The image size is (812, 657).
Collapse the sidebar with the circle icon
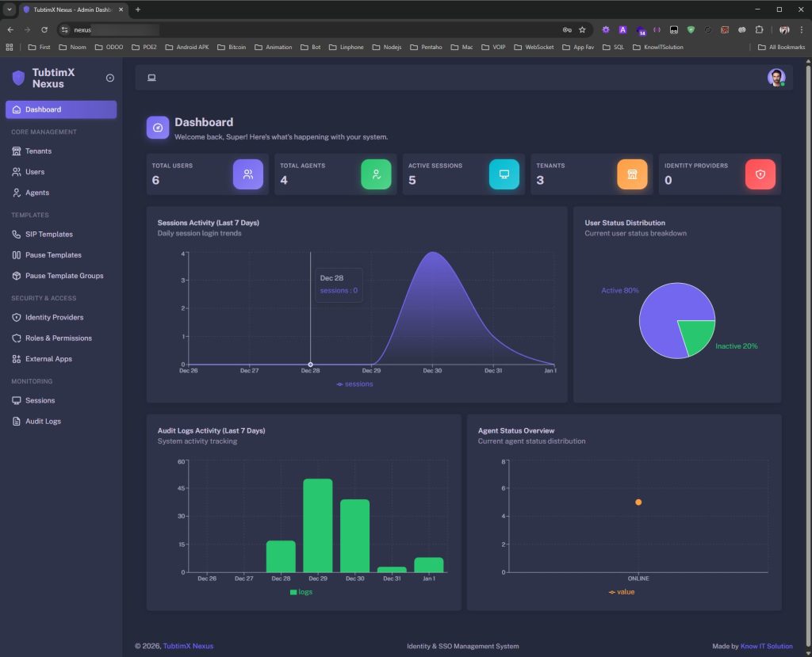(x=109, y=78)
